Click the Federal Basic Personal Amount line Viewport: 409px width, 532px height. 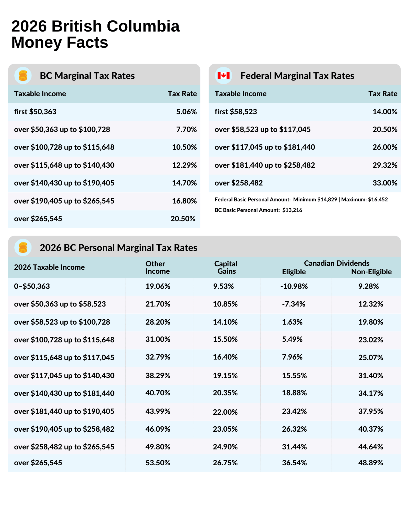coord(301,199)
